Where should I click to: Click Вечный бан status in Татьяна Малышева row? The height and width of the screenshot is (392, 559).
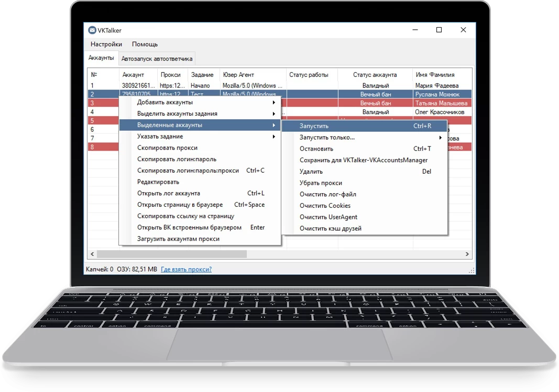pos(376,103)
